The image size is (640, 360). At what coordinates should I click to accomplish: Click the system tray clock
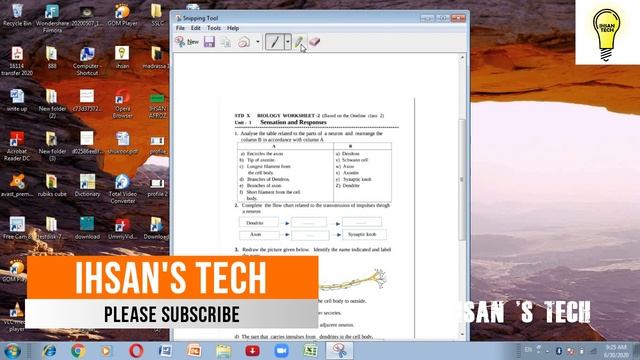617,351
